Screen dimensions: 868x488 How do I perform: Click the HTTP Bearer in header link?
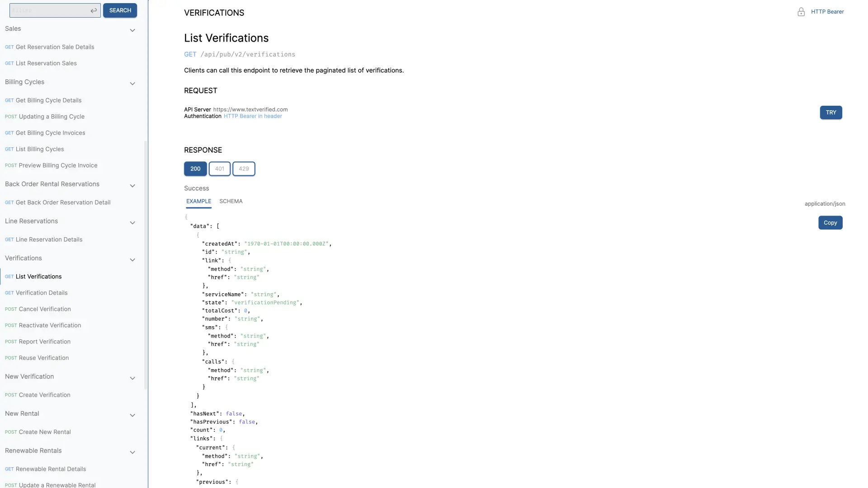click(x=253, y=116)
